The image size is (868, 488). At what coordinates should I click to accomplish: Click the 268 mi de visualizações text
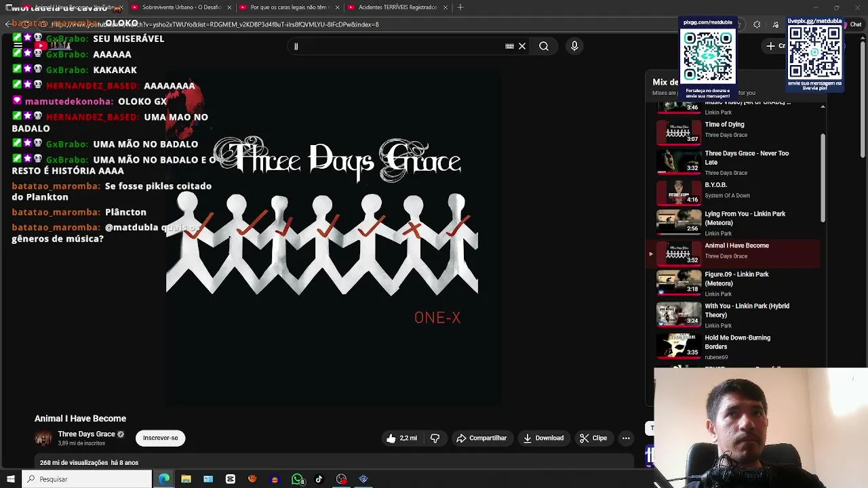(x=73, y=463)
